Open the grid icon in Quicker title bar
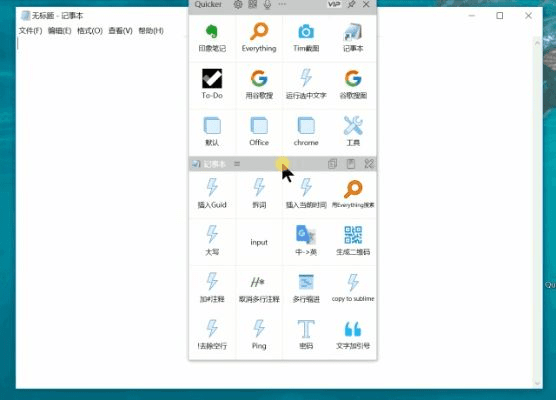 [252, 4]
